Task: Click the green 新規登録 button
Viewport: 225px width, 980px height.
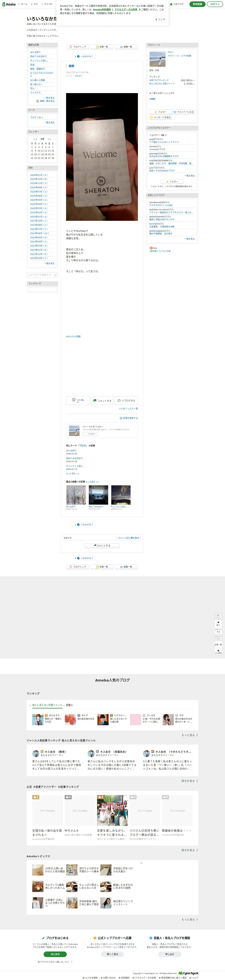Action: pos(197,4)
